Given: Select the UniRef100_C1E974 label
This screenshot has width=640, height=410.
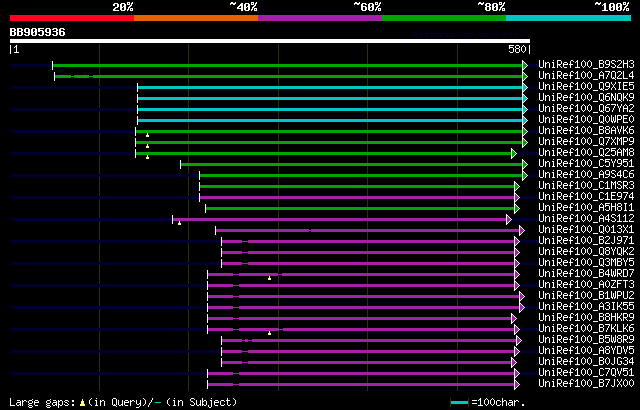Looking at the screenshot, I should pos(586,197).
